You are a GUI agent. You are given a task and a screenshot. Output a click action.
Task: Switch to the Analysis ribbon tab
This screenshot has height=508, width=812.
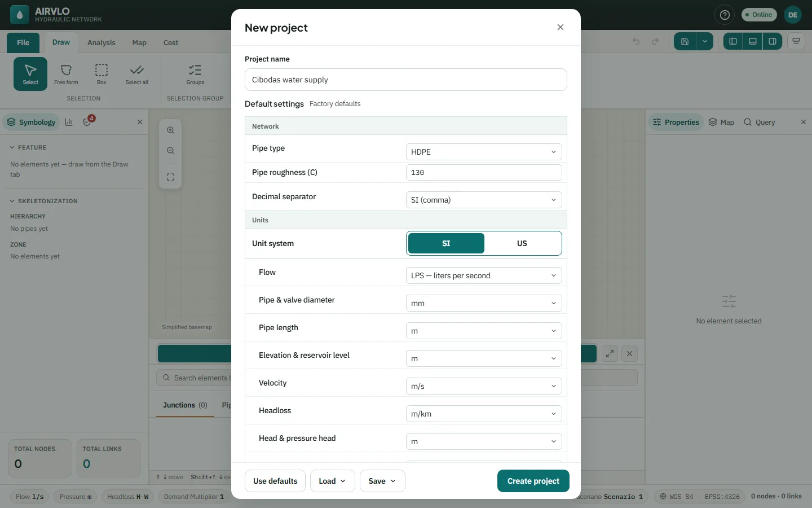(101, 42)
